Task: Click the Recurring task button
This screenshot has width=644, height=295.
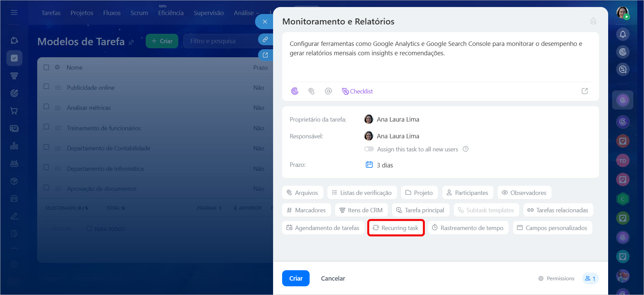Action: click(396, 228)
